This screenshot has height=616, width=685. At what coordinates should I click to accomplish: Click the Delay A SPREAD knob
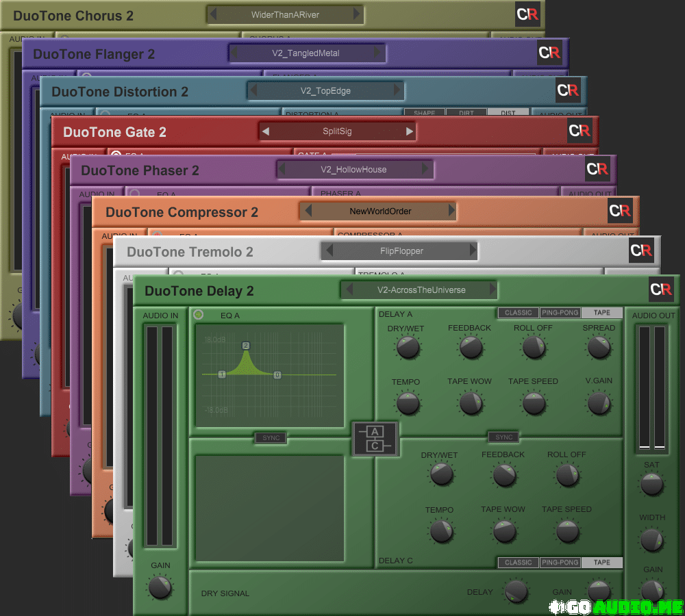pyautogui.click(x=599, y=348)
